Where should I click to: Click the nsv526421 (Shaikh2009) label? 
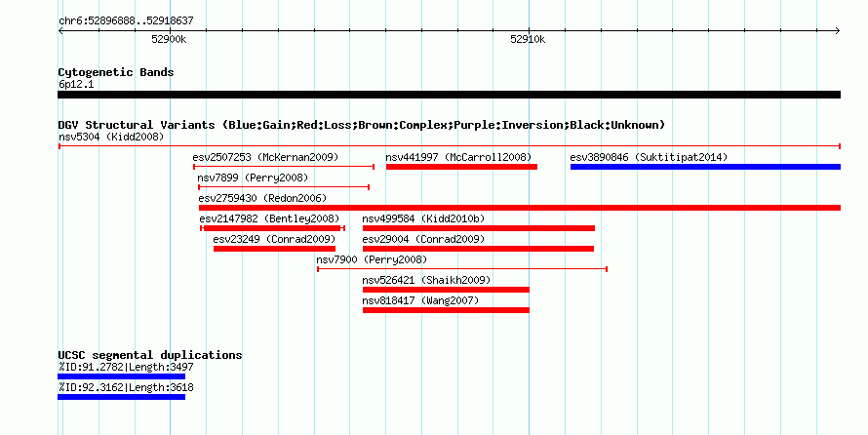tap(426, 280)
